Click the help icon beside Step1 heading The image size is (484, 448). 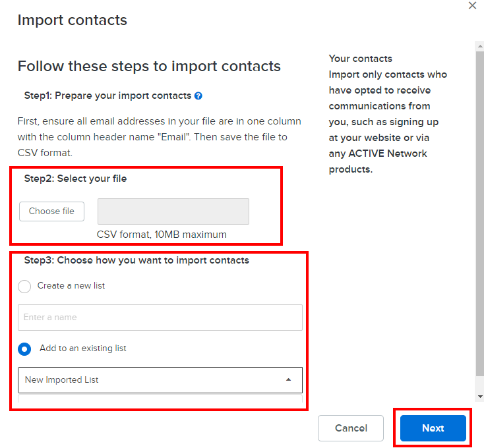coord(198,96)
